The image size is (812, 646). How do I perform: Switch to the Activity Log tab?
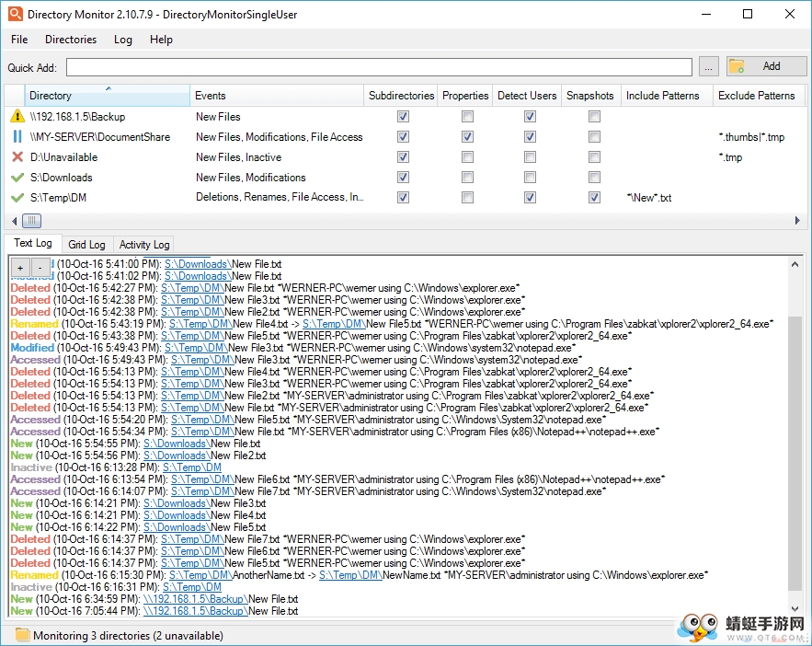click(x=144, y=245)
